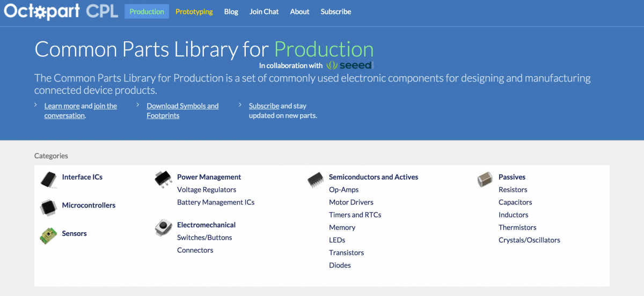Click the green Sensors board icon

(48, 235)
